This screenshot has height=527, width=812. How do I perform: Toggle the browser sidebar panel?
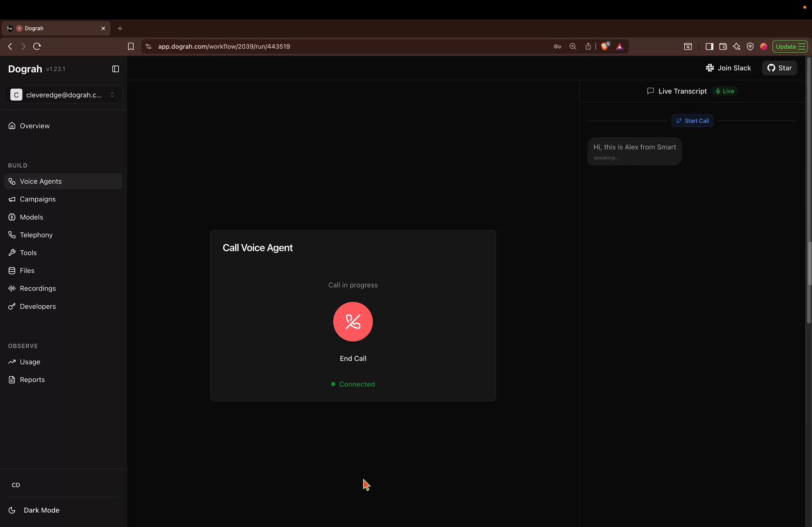point(709,46)
